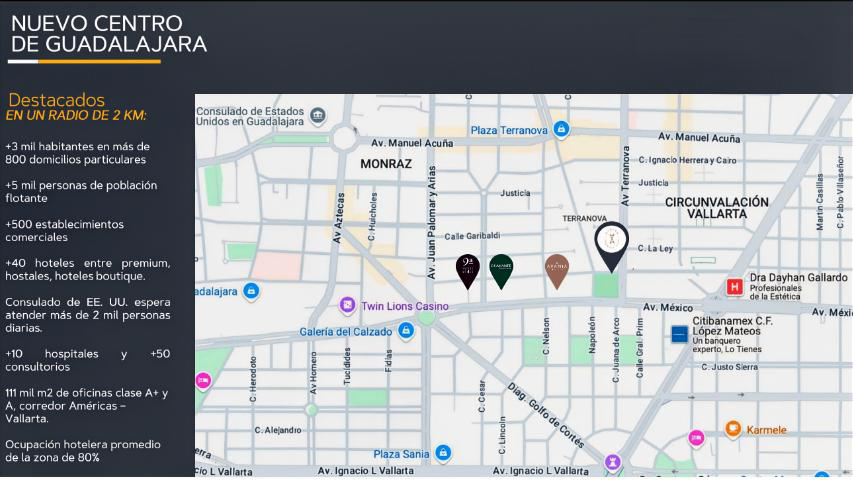The image size is (853, 481).
Task: Select the brown project location pin
Action: 557,272
